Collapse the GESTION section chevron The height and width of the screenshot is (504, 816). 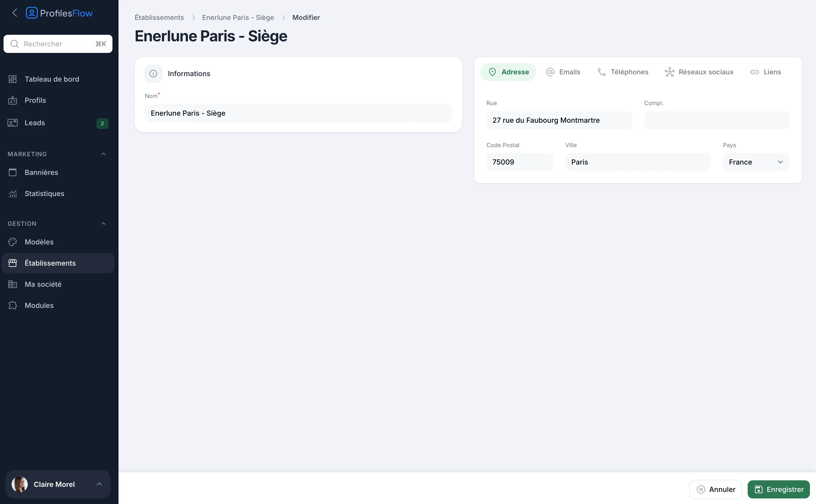[x=103, y=224]
